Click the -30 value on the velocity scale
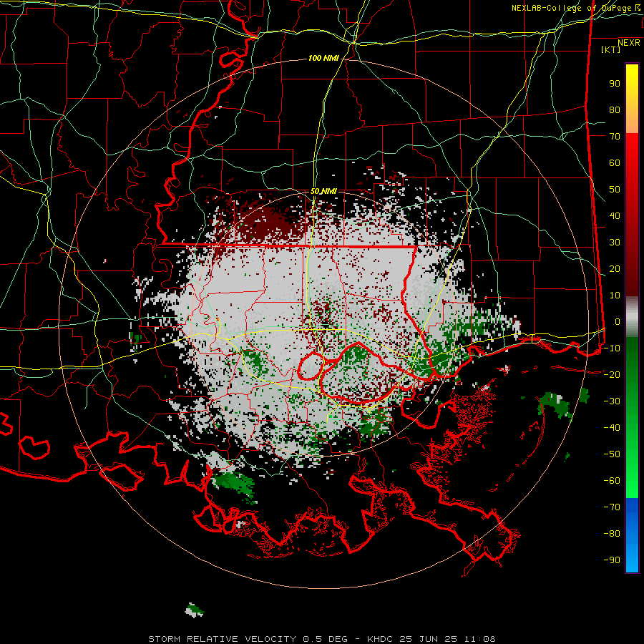The width and height of the screenshot is (644, 644). (612, 401)
